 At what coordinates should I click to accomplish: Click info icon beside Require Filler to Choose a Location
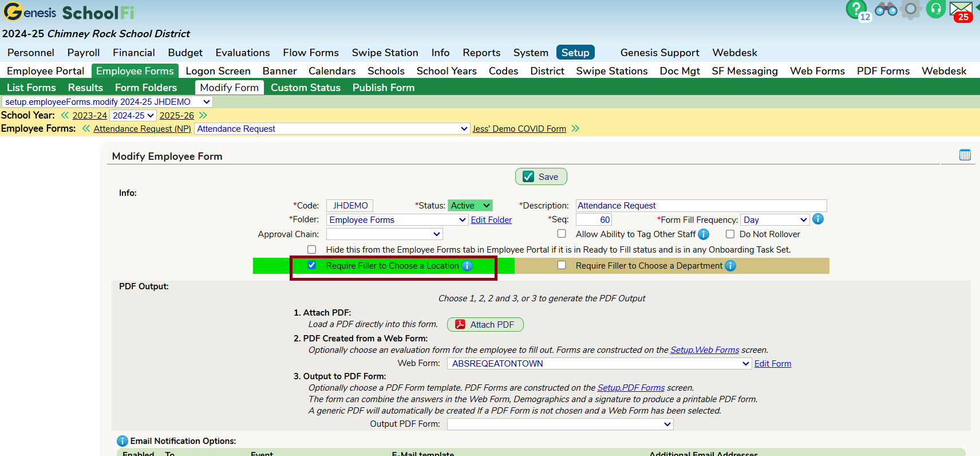point(467,266)
